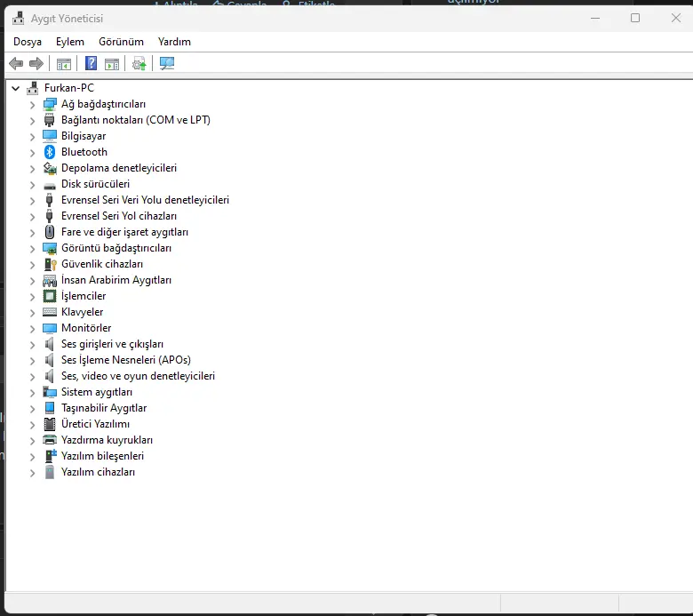Minimize the Aygıt Yöneticisi window
This screenshot has height=616, width=693.
(x=595, y=18)
